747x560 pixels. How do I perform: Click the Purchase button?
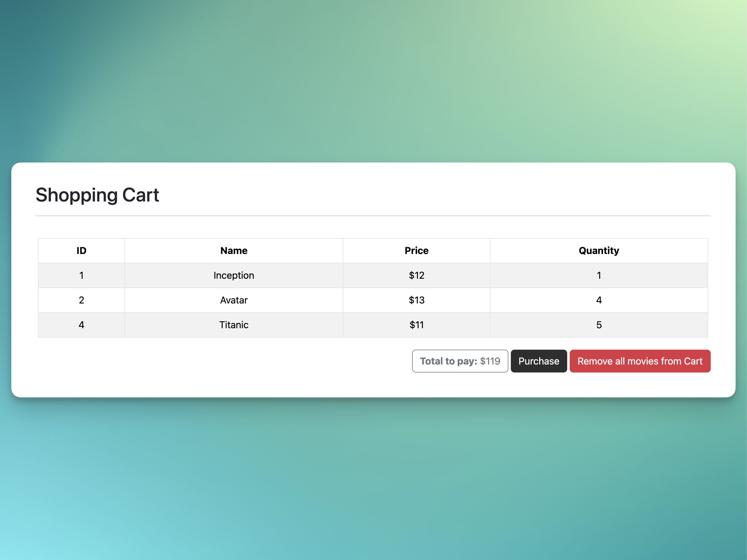click(x=538, y=361)
